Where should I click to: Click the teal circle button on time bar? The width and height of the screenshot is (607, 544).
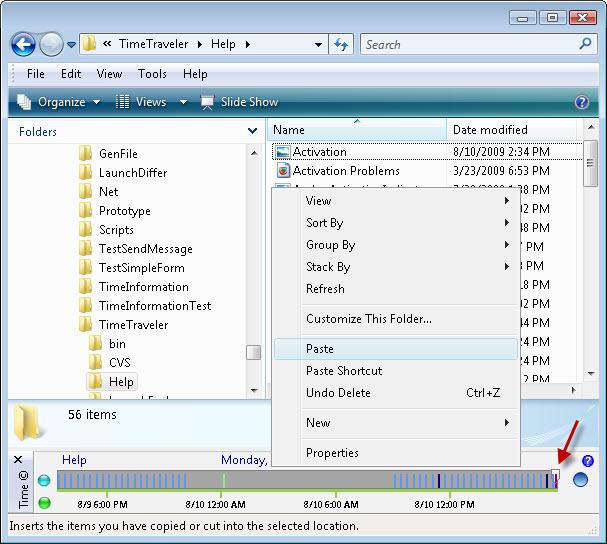[x=44, y=481]
